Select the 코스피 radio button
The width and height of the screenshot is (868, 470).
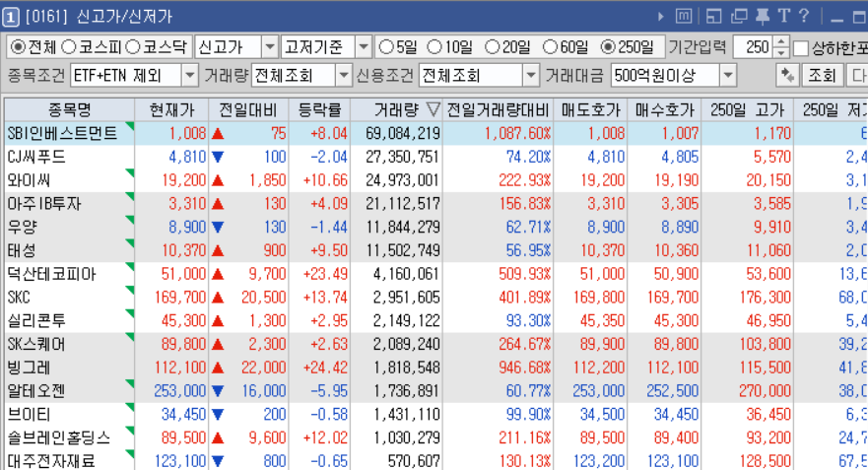click(69, 47)
